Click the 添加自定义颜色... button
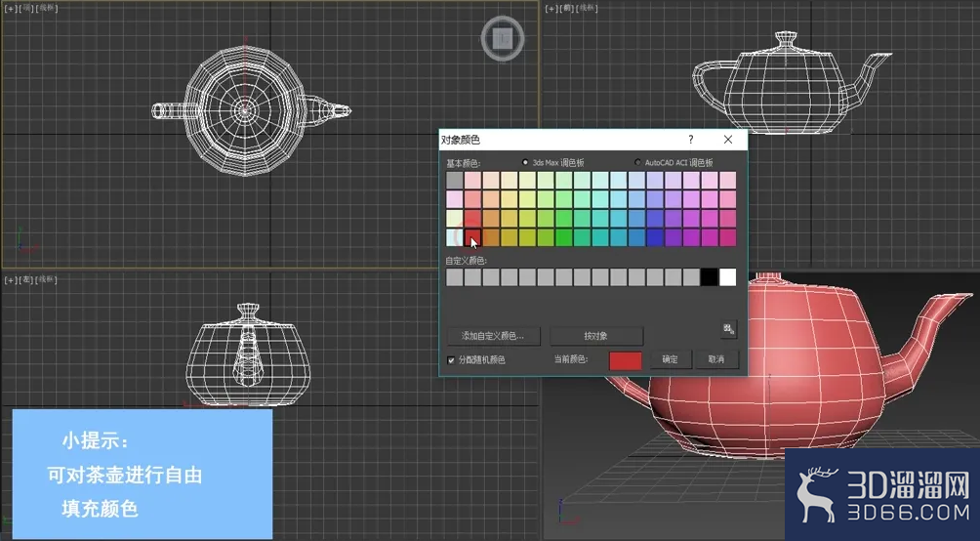 pos(493,336)
